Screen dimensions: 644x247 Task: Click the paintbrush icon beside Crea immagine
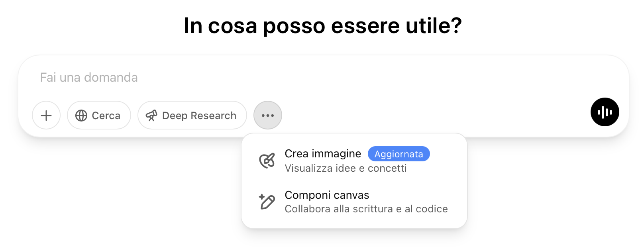pos(267,161)
